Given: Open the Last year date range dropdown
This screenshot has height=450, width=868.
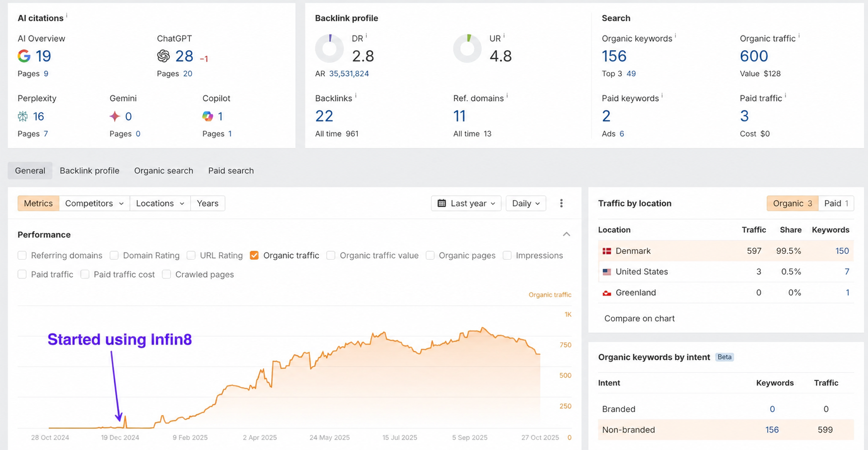Looking at the screenshot, I should coord(466,203).
